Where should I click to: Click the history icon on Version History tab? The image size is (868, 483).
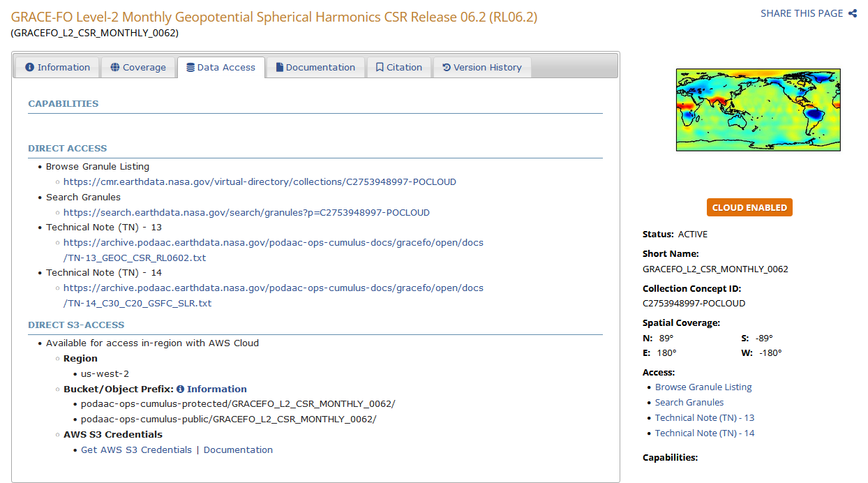(447, 68)
